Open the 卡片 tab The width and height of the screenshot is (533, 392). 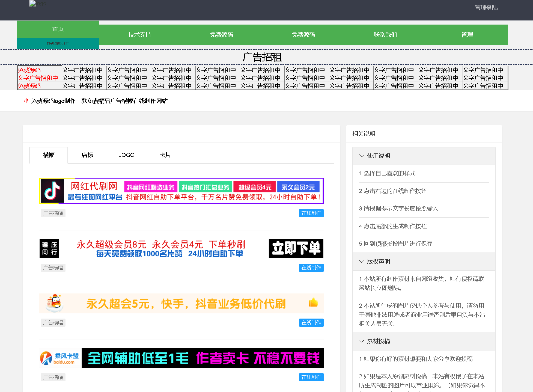pos(165,155)
